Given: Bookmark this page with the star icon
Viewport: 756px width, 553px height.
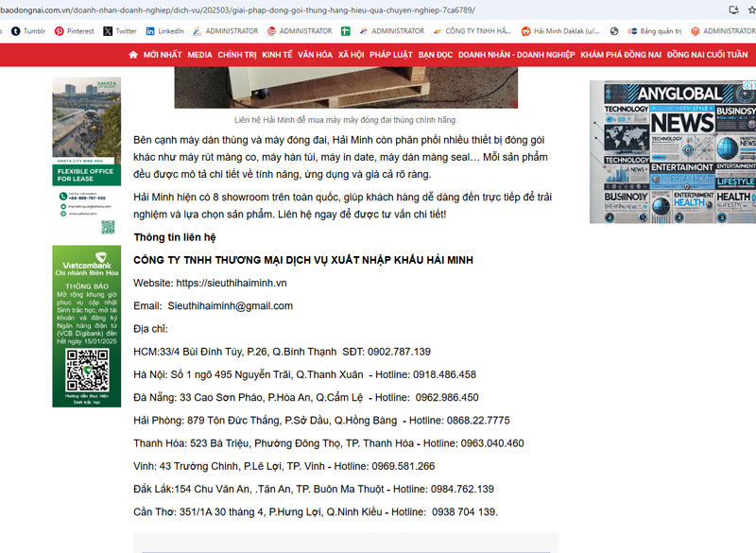Looking at the screenshot, I should pos(733,9).
